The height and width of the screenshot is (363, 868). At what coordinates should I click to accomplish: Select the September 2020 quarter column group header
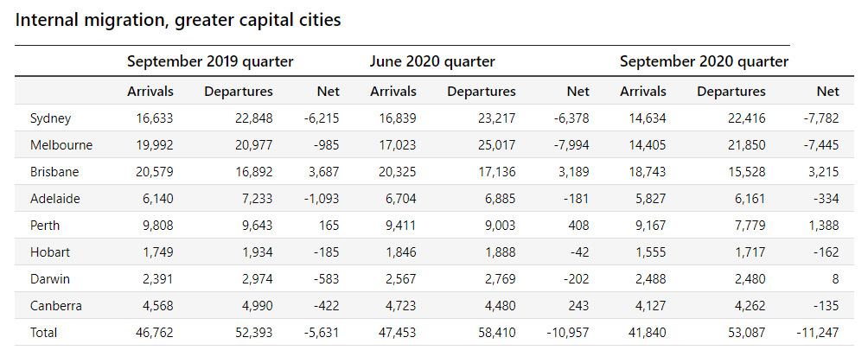point(704,61)
